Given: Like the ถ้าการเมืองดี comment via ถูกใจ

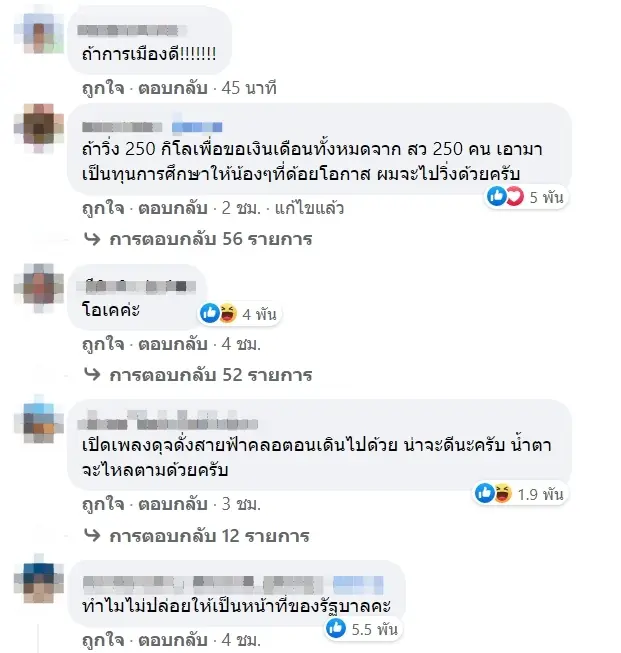Looking at the screenshot, I should [x=103, y=89].
